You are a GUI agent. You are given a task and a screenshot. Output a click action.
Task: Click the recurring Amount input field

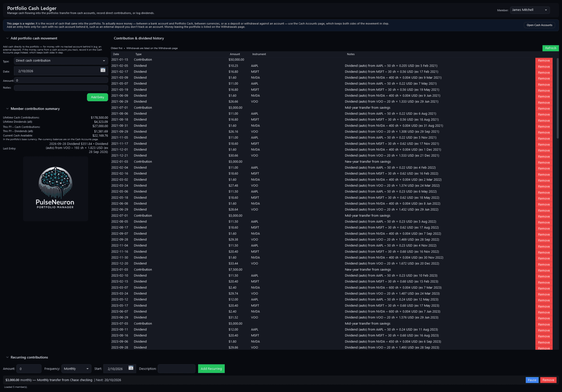tap(29, 369)
